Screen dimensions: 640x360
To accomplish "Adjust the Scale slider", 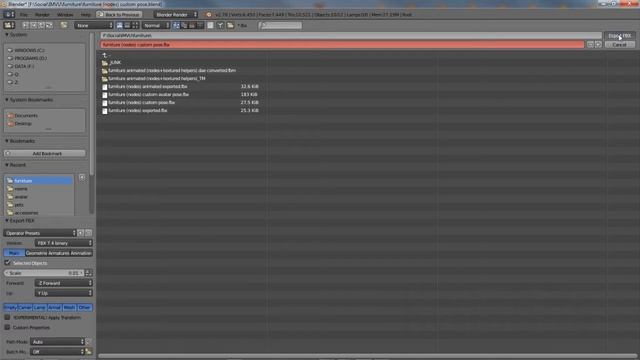I will (x=44, y=273).
